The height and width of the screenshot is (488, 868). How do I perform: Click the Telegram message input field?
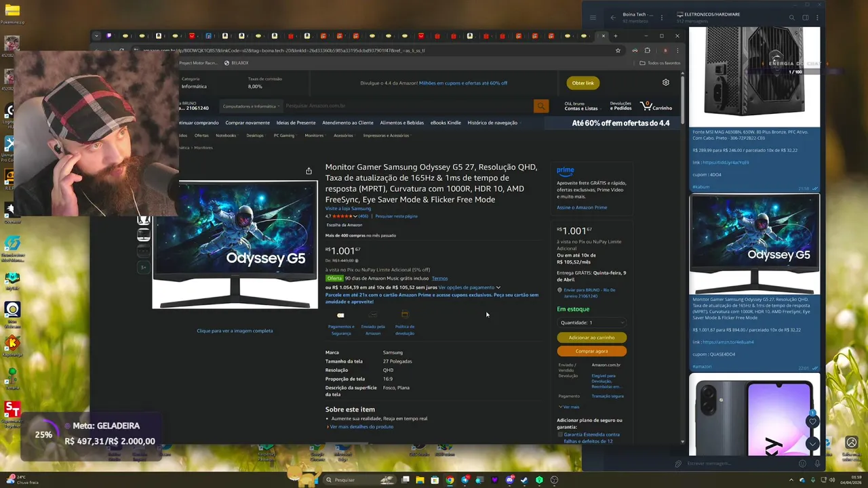click(x=739, y=464)
